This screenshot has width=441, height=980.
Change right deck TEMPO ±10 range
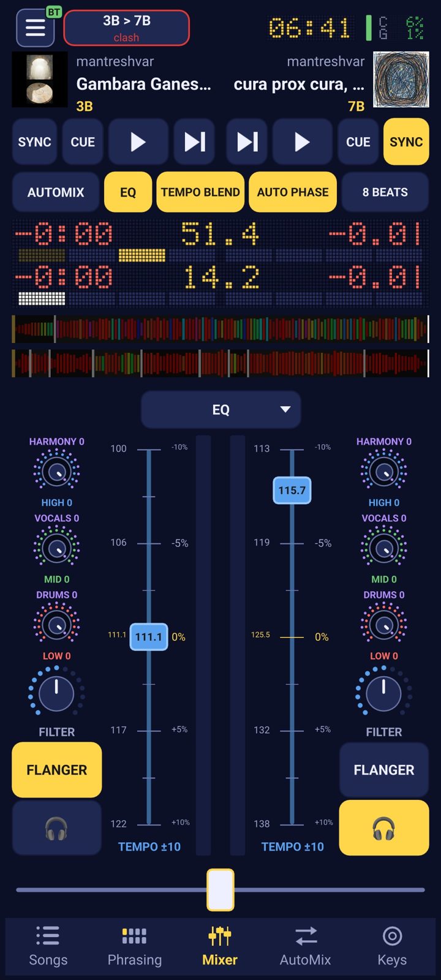[x=293, y=846]
